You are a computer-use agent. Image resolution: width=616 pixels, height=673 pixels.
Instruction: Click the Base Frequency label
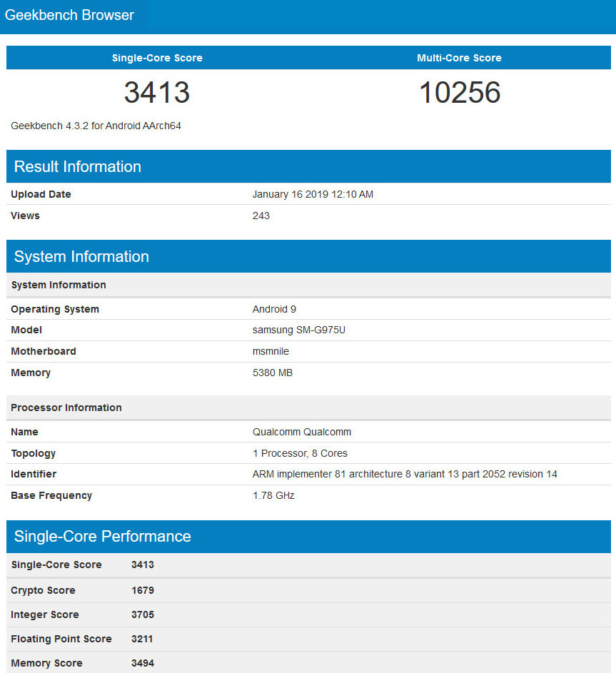[51, 495]
